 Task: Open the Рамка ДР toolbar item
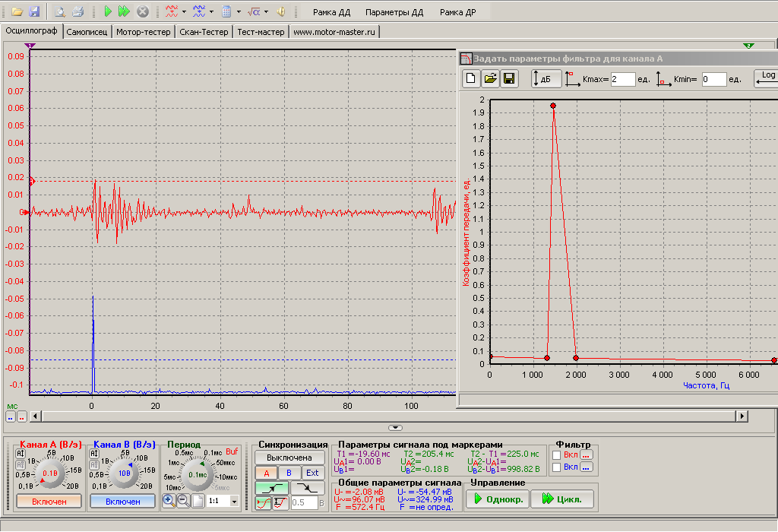click(x=457, y=12)
